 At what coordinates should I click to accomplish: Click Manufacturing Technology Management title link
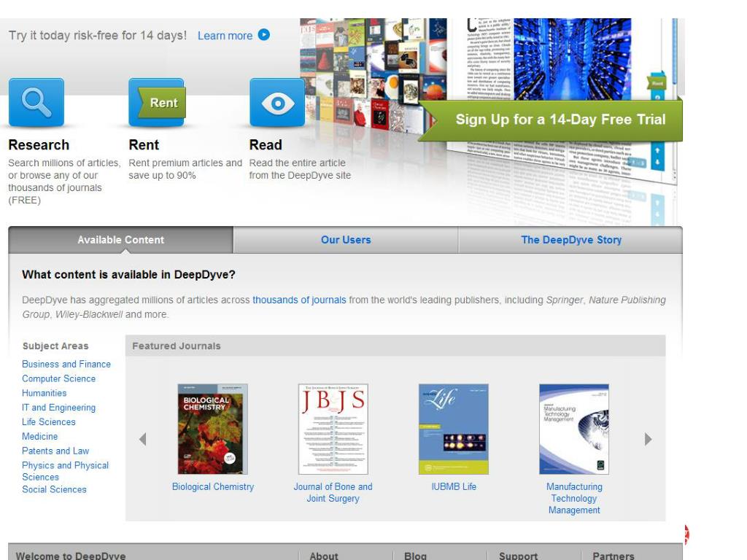(x=574, y=498)
